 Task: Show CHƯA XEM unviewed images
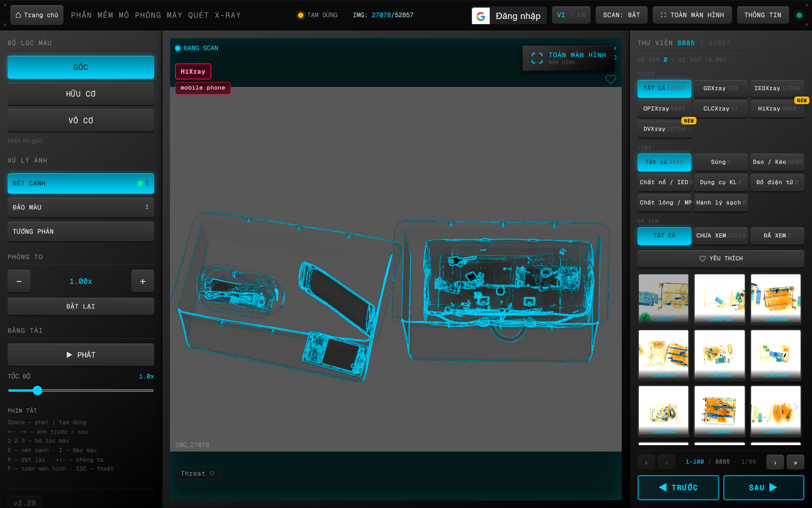coord(721,236)
